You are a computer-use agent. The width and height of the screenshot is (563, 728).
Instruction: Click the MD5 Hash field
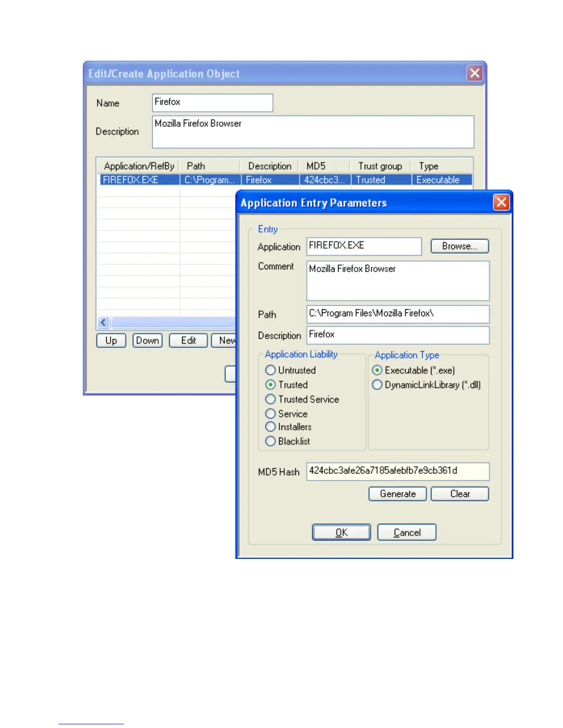pyautogui.click(x=398, y=471)
